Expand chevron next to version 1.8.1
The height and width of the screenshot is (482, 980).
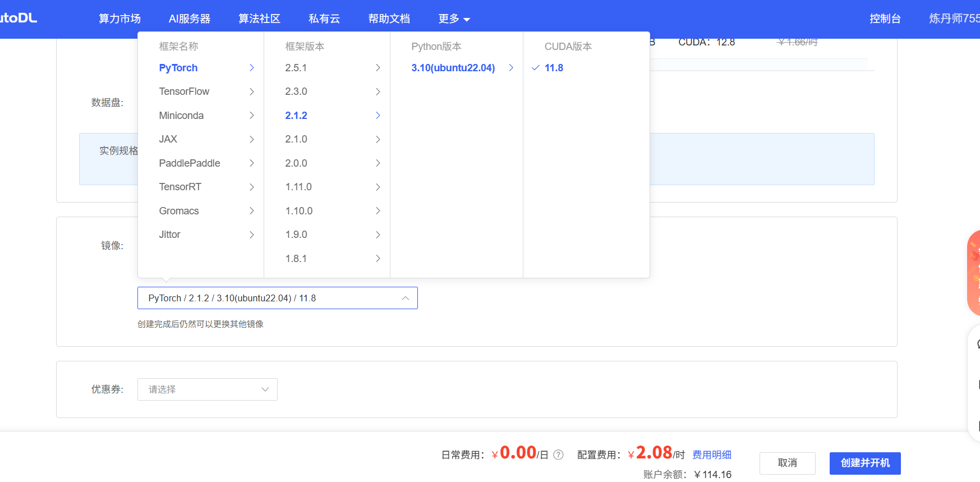pyautogui.click(x=378, y=259)
